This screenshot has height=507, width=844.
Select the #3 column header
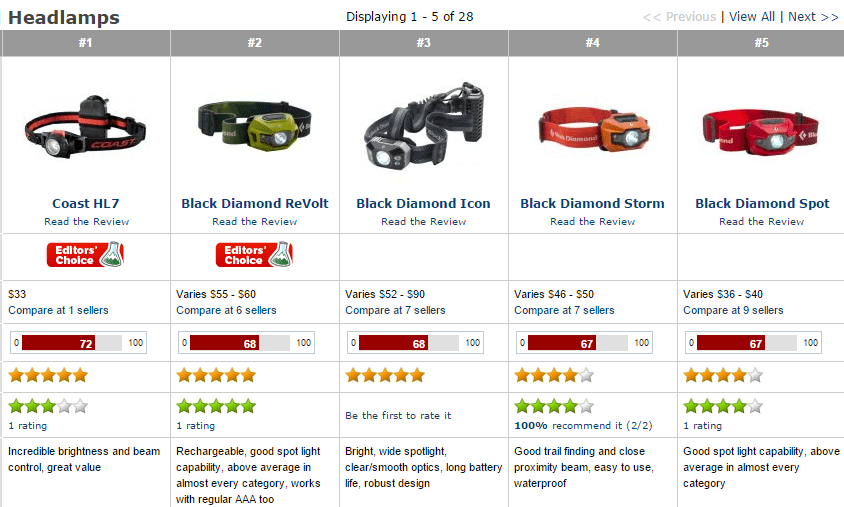pyautogui.click(x=424, y=43)
